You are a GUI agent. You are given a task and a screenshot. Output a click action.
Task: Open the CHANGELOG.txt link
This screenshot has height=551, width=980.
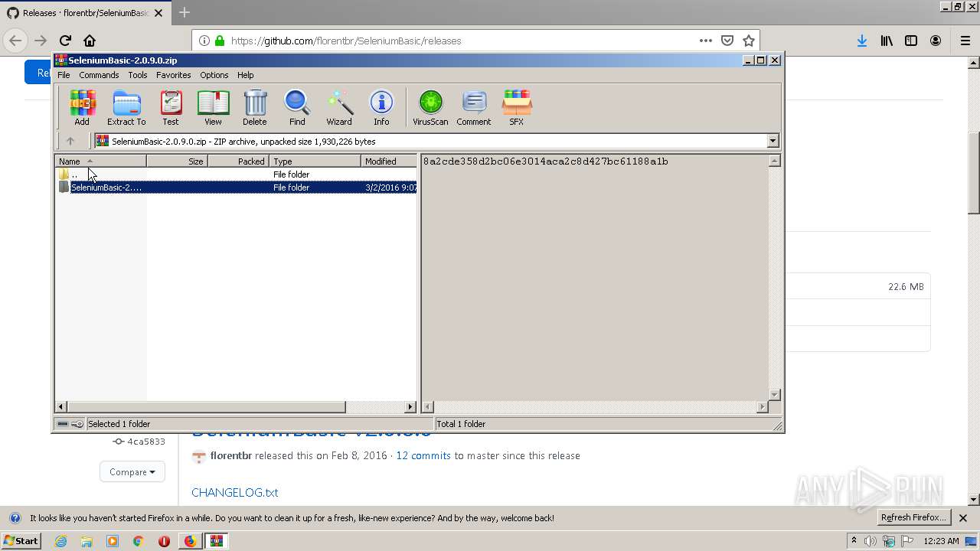pos(234,492)
